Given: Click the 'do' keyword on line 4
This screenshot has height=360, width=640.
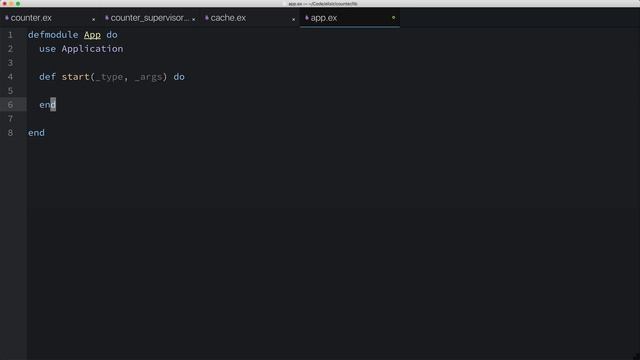Looking at the screenshot, I should [179, 77].
